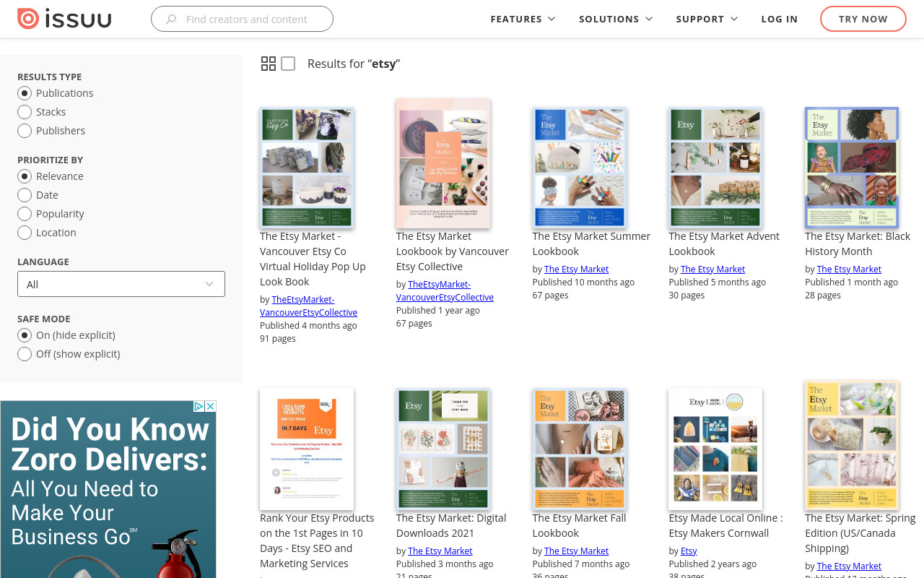
Task: Open the AdChoices info icon
Action: point(199,407)
